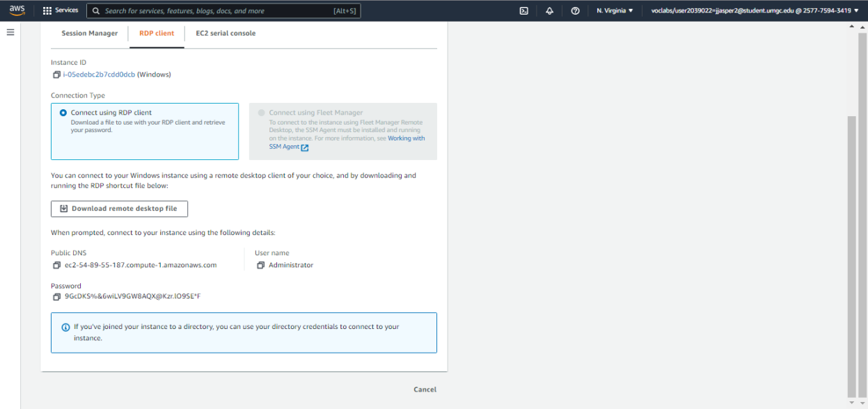The width and height of the screenshot is (868, 409).
Task: Click in the AWS services search field
Action: coord(216,11)
